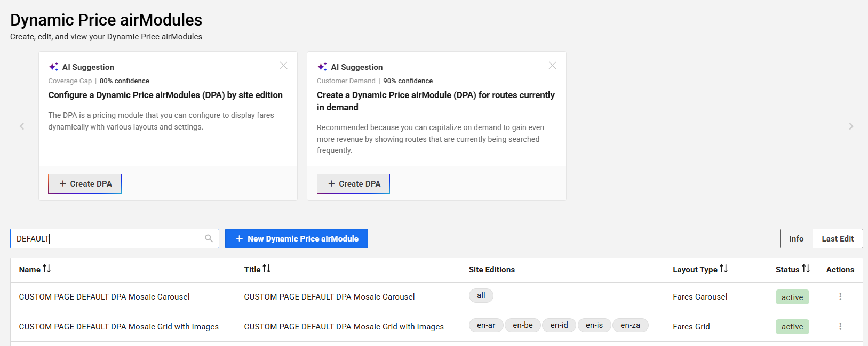Open actions menu for Mosaic Grid with Images row

[840, 326]
